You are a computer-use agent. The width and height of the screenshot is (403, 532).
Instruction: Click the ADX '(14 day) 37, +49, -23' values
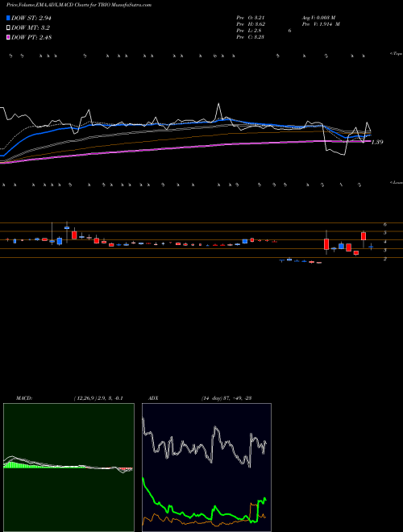tap(226, 398)
